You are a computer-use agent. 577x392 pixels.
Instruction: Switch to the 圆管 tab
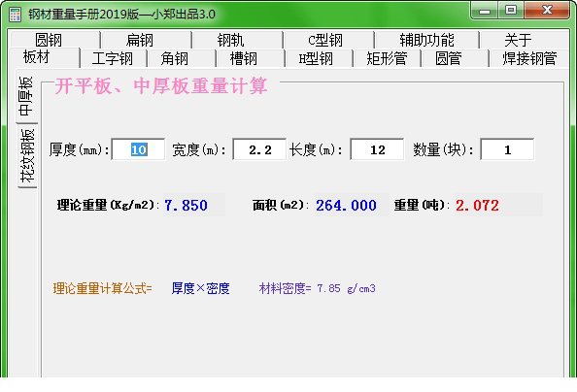click(x=455, y=58)
